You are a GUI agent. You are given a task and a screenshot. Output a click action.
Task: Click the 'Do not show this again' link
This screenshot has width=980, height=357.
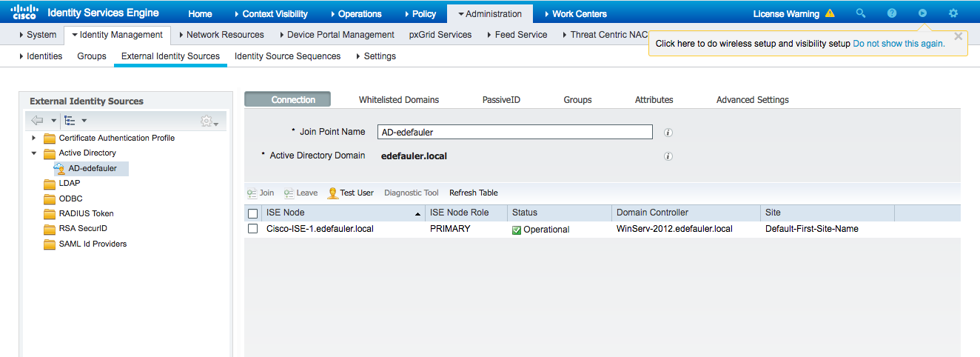point(899,44)
